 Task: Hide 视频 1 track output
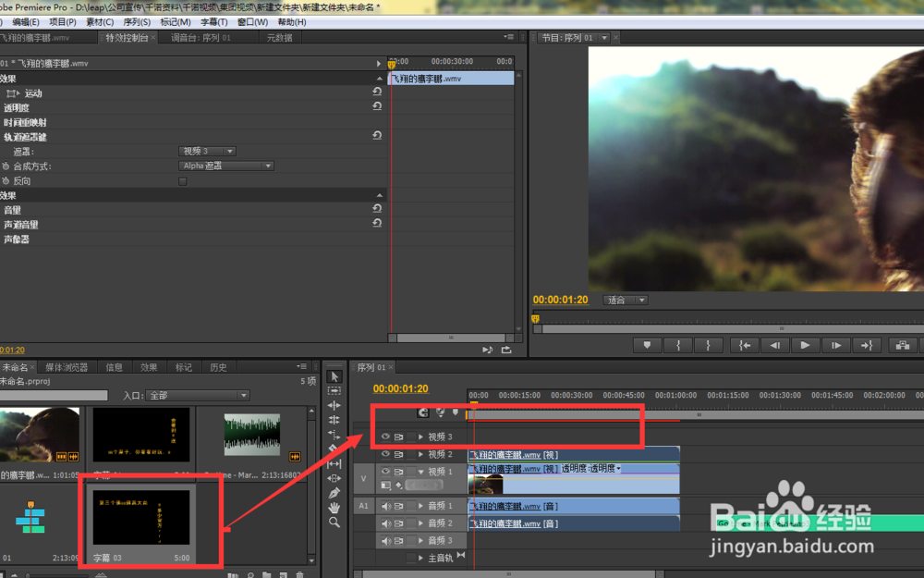click(x=385, y=472)
